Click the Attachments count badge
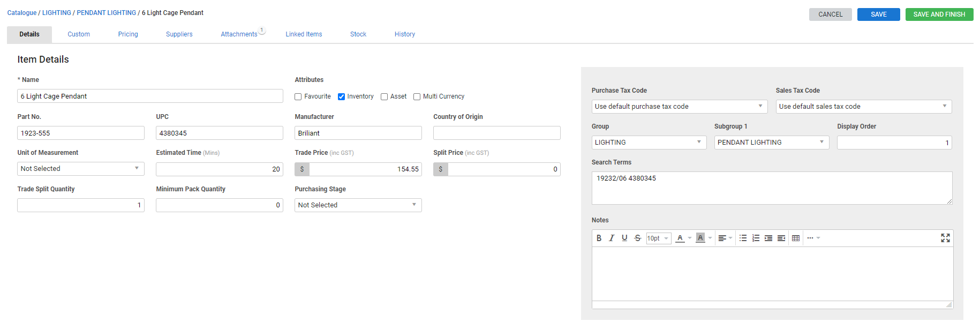 point(261,30)
